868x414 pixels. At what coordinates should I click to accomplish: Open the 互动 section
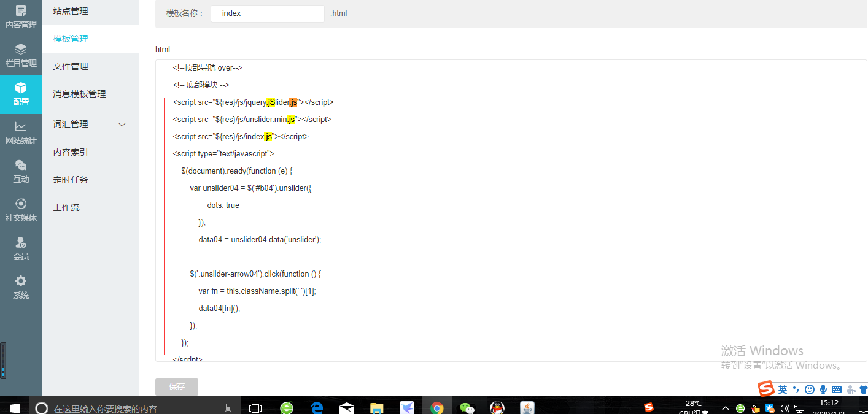21,171
